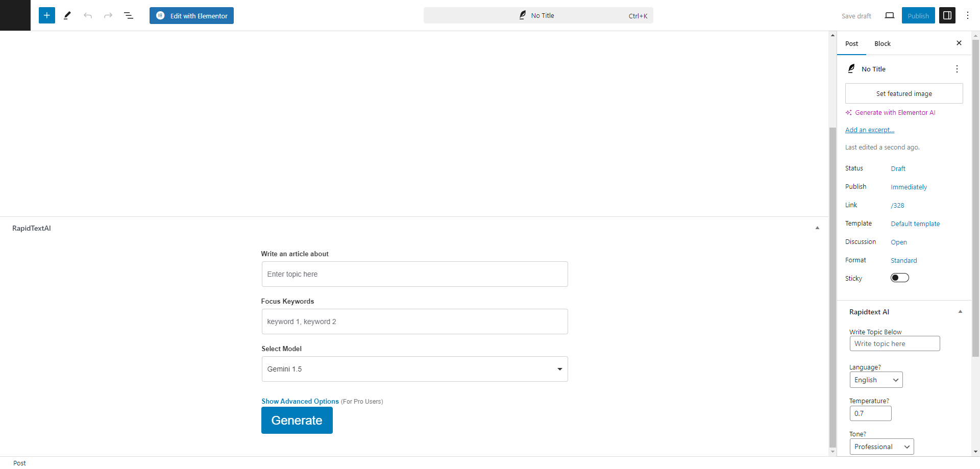Click the feather icon in the title bar
The width and height of the screenshot is (980, 469).
[523, 15]
